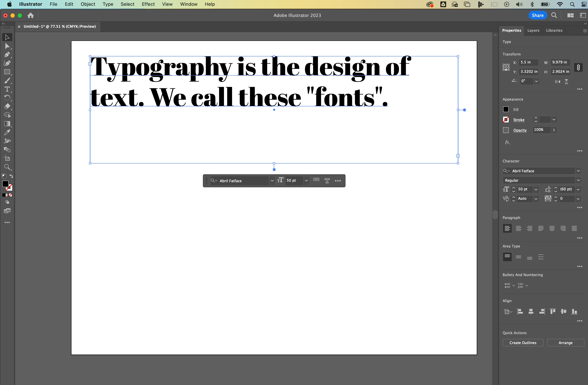The image size is (588, 385).
Task: Activate the Type tool
Action: (x=7, y=89)
